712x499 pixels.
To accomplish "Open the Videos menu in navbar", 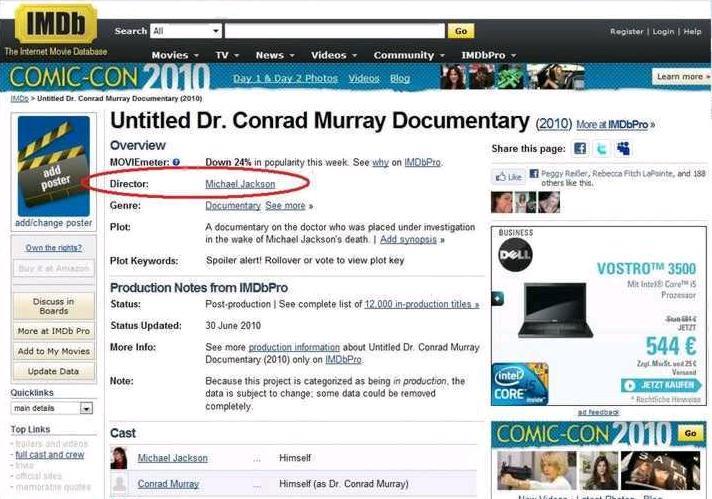I will (x=333, y=55).
